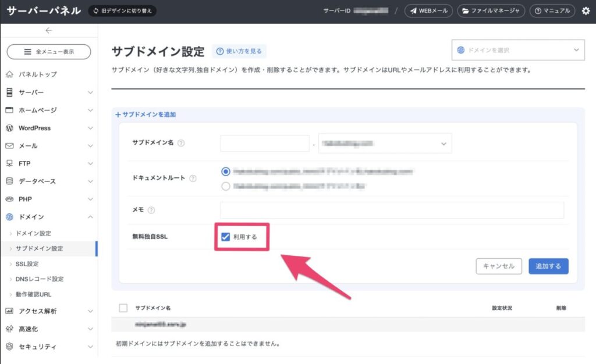This screenshot has height=364, width=596.
Task: Expand the WordPress sidebar menu
Action: pos(49,128)
